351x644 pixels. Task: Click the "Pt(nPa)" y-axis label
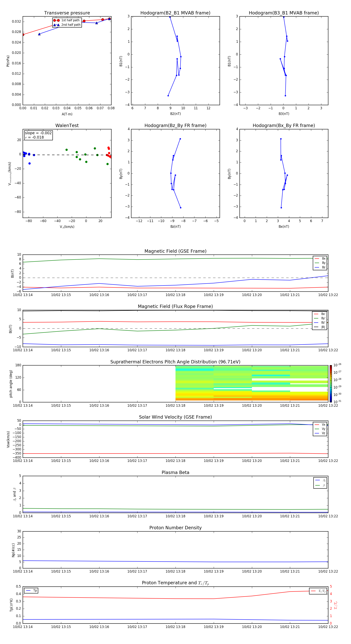pos(8,61)
